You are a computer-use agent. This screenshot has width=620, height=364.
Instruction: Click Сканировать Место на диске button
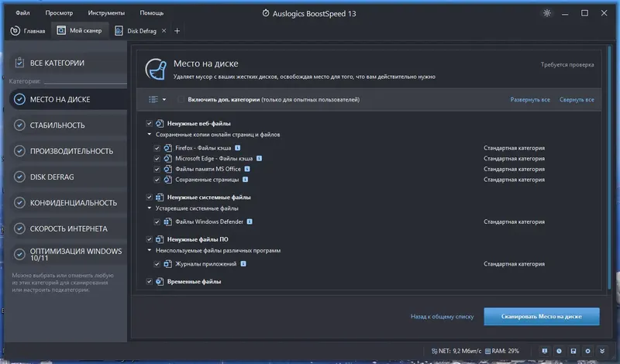click(541, 317)
